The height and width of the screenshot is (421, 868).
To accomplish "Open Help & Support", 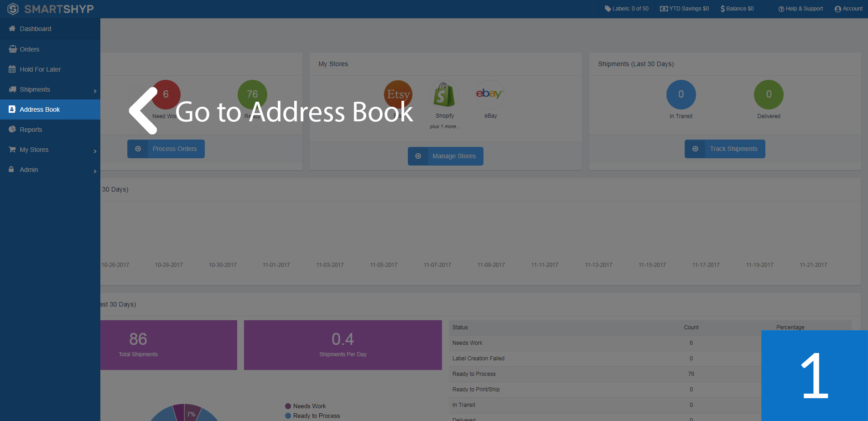I will click(800, 9).
